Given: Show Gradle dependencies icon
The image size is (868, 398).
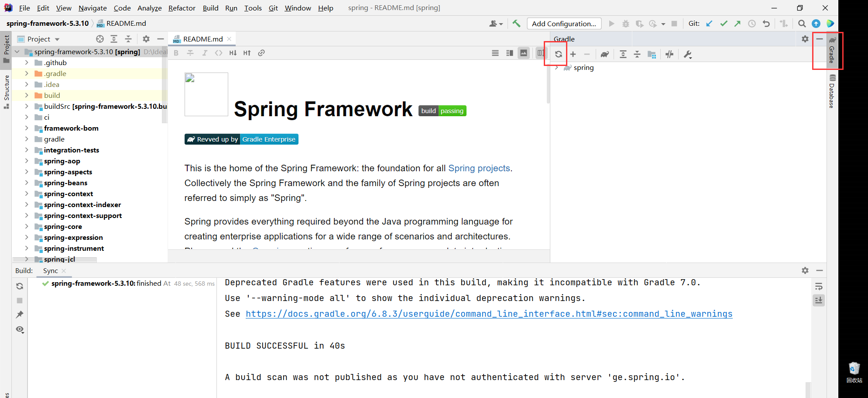Looking at the screenshot, I should 652,54.
